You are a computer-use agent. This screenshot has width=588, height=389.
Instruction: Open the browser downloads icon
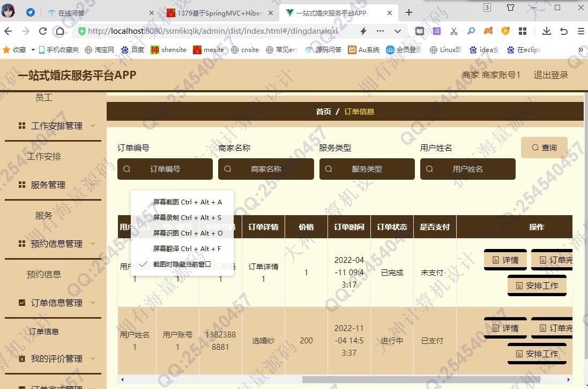[546, 31]
